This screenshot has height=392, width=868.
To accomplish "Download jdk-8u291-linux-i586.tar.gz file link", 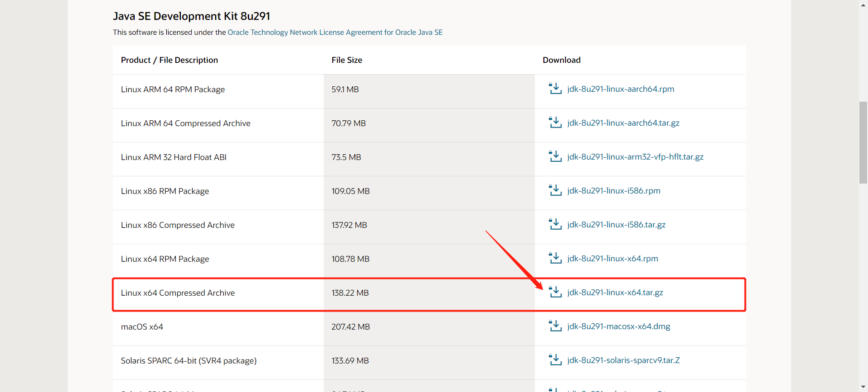I will 616,225.
